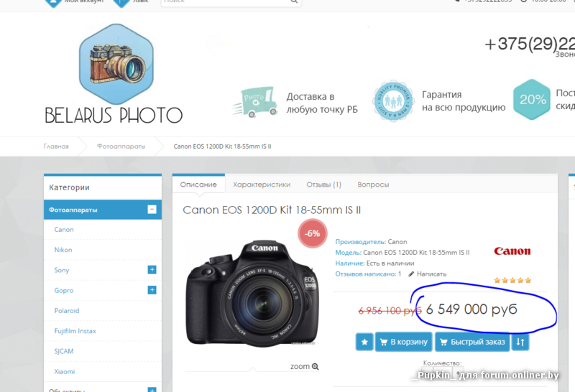Click the product title Canon EOS 1200D
Image resolution: width=575 pixels, height=392 pixels.
click(272, 210)
